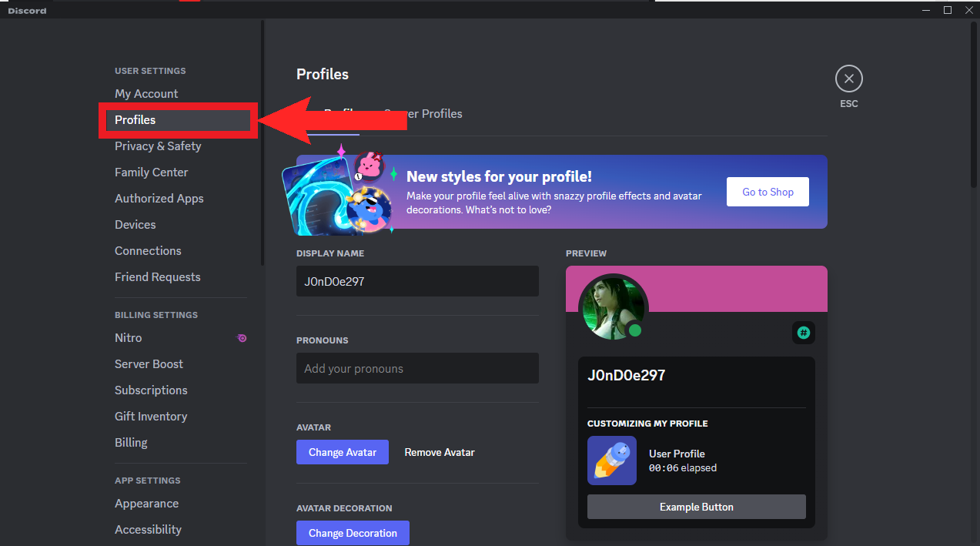Select Profiles in the sidebar
The width and height of the screenshot is (980, 546).
click(179, 120)
